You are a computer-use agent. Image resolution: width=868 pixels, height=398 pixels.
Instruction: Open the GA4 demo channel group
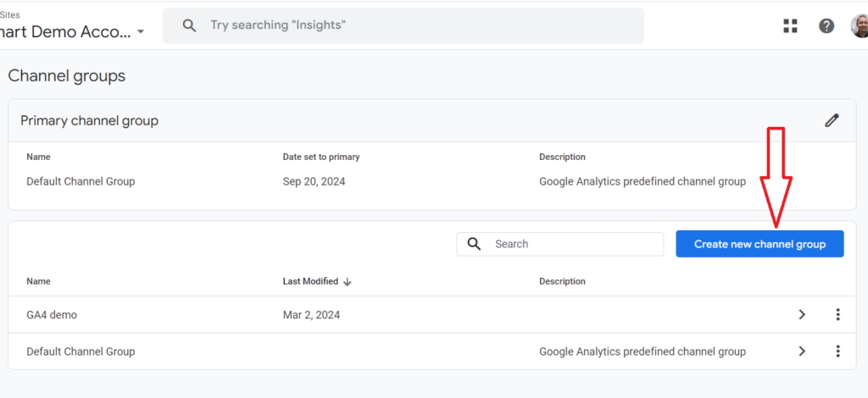pos(52,315)
